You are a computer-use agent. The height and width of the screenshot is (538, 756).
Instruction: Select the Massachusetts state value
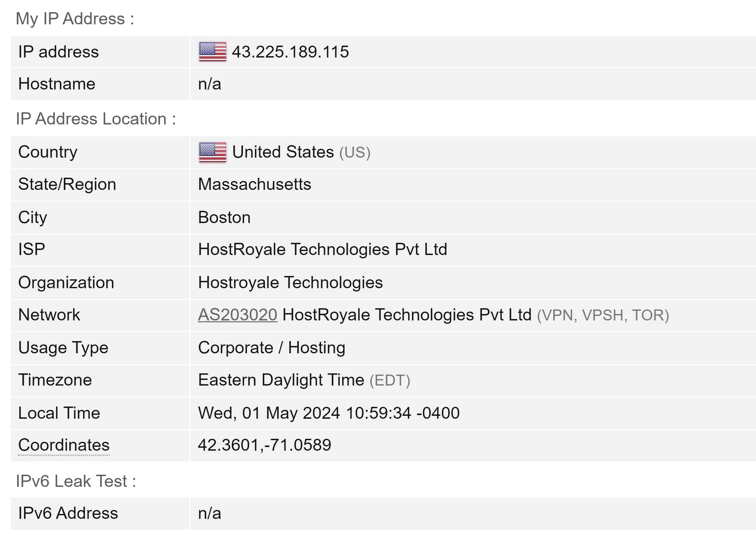tap(254, 184)
